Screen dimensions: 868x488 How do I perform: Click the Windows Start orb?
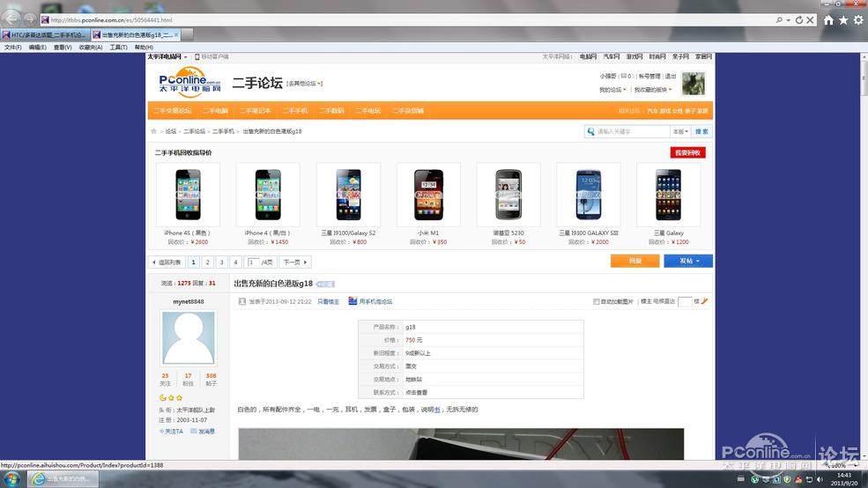click(12, 478)
